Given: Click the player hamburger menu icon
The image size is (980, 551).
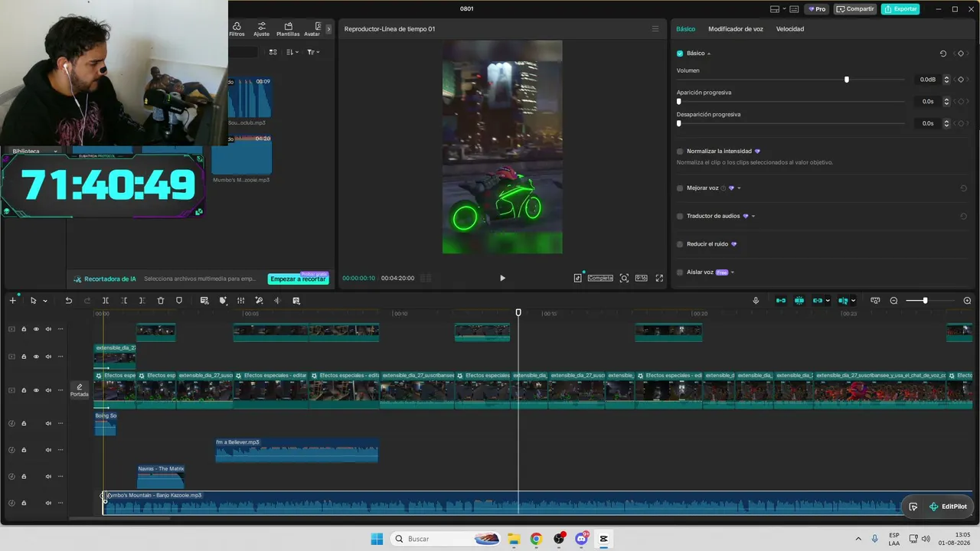Looking at the screenshot, I should (x=655, y=29).
